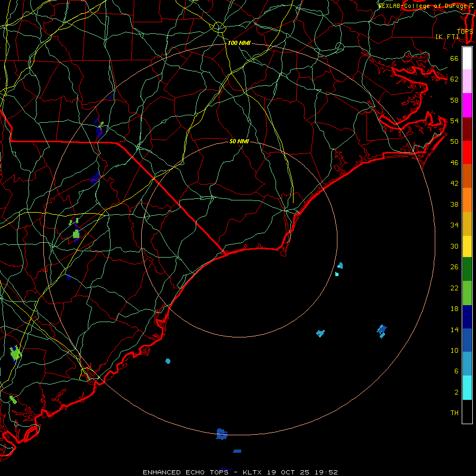
Task: Click the legend value "10"
Action: click(454, 351)
